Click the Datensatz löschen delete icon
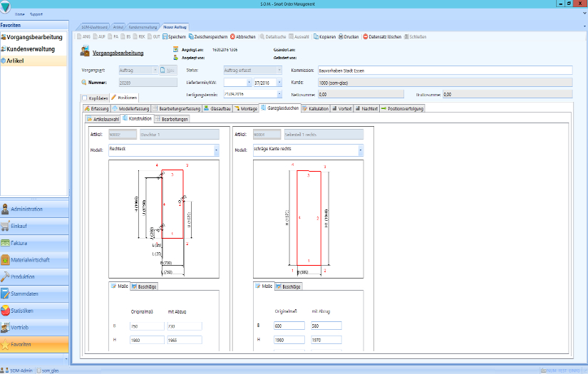The height and width of the screenshot is (374, 588). [x=366, y=36]
